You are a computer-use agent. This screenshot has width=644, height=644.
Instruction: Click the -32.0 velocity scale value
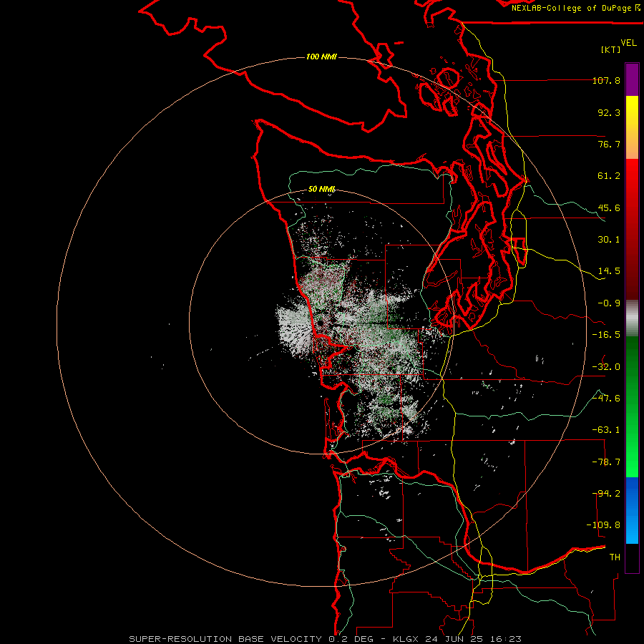(x=606, y=367)
